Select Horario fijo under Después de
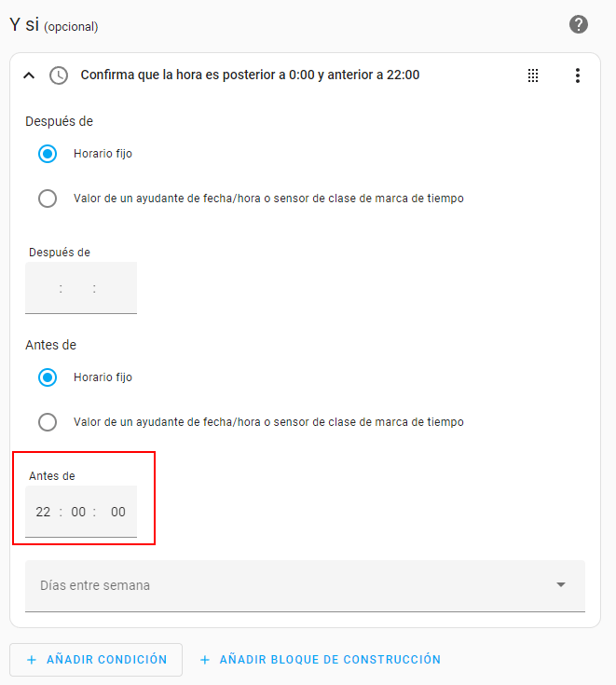The width and height of the screenshot is (616, 685). 48,154
